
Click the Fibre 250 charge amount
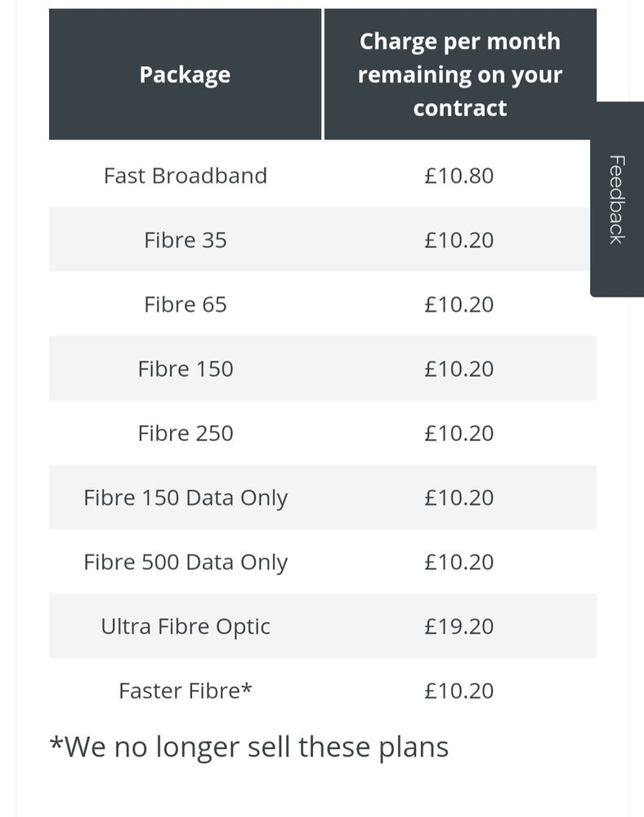click(x=458, y=433)
